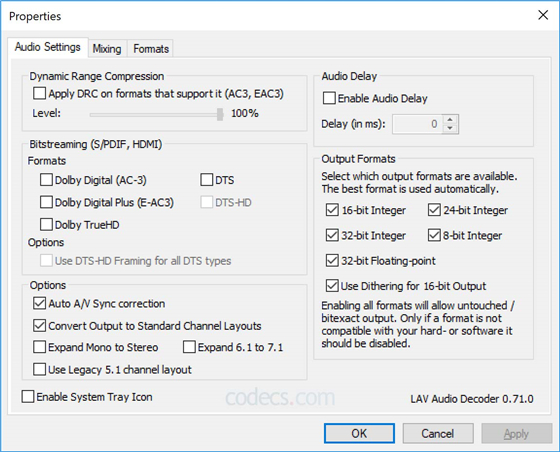Decrease delay with the down spinner arrow

[450, 129]
